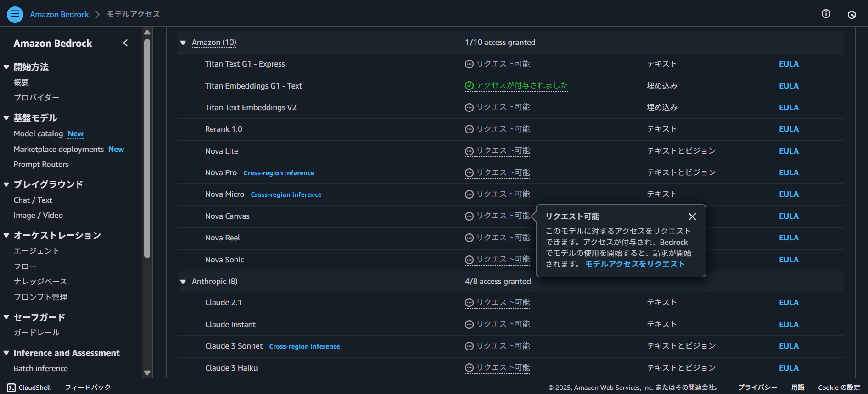Open Nova Micro Cross-region inference link

point(286,194)
